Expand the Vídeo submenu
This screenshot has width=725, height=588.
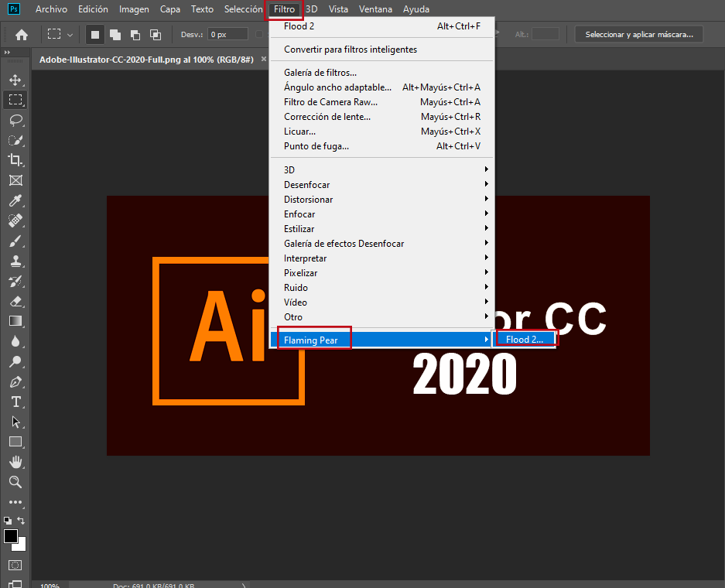click(381, 303)
